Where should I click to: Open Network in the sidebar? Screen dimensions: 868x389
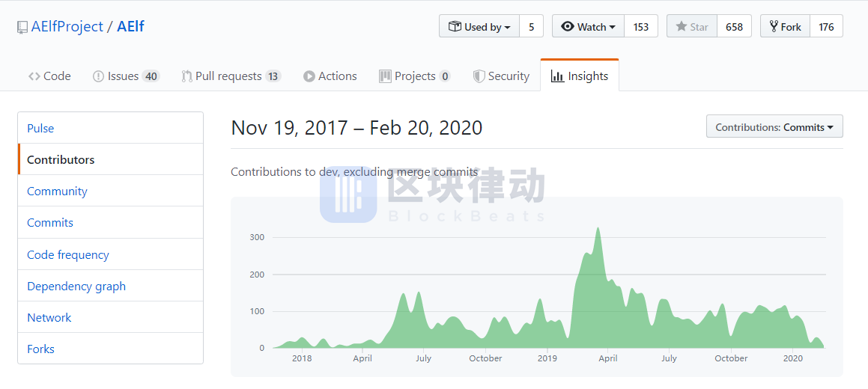(111, 318)
